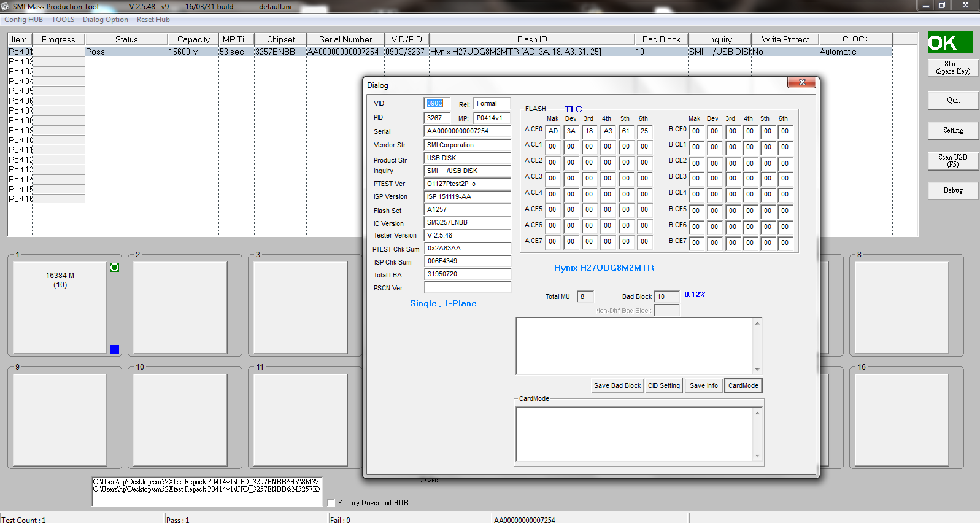The image size is (980, 523).
Task: Click the Chipset column header
Action: 280,39
